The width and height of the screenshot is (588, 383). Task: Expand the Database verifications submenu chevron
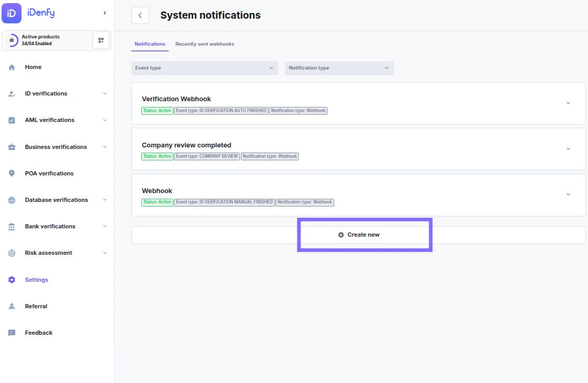[x=105, y=200]
